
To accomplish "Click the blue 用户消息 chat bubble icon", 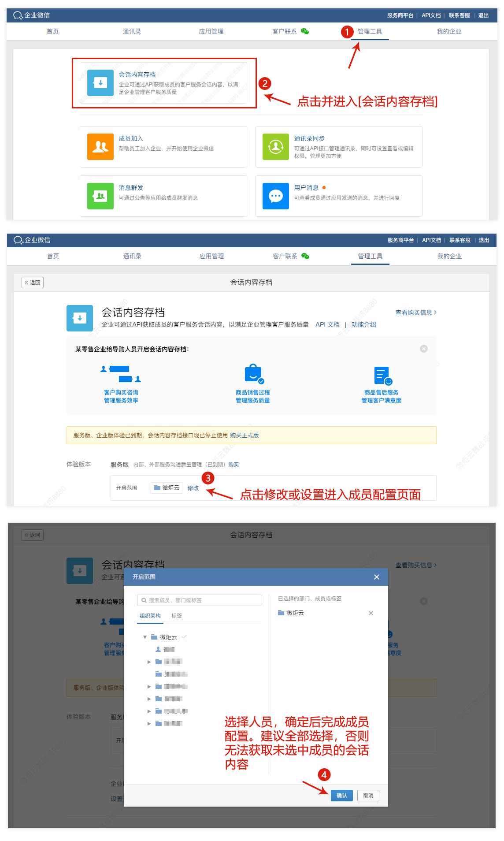I will pyautogui.click(x=276, y=196).
